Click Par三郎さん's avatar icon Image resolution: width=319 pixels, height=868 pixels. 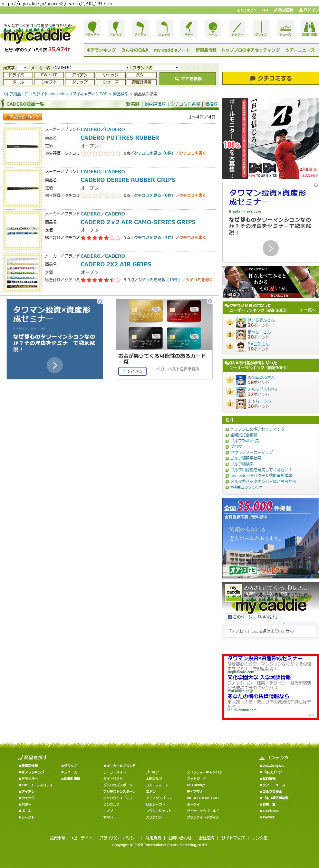coord(241,346)
